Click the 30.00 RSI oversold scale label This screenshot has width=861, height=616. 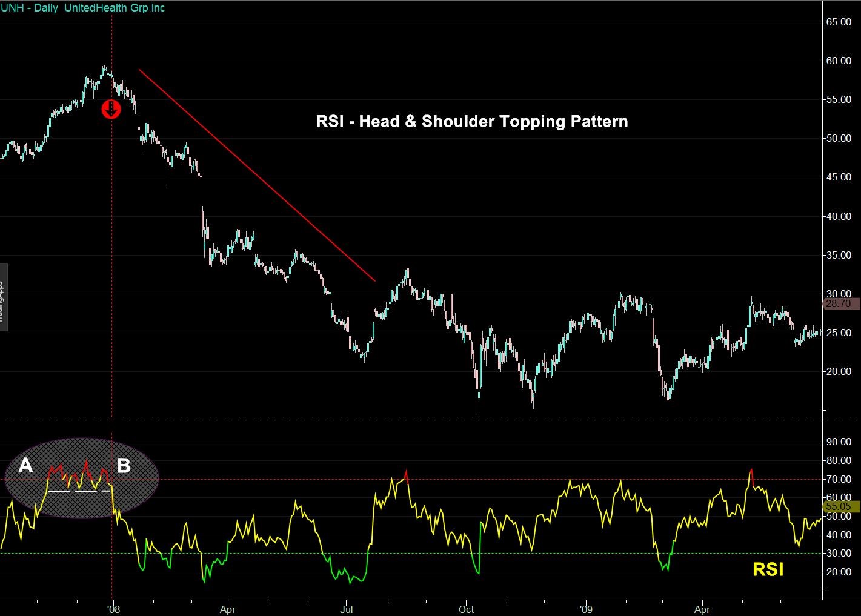point(839,553)
